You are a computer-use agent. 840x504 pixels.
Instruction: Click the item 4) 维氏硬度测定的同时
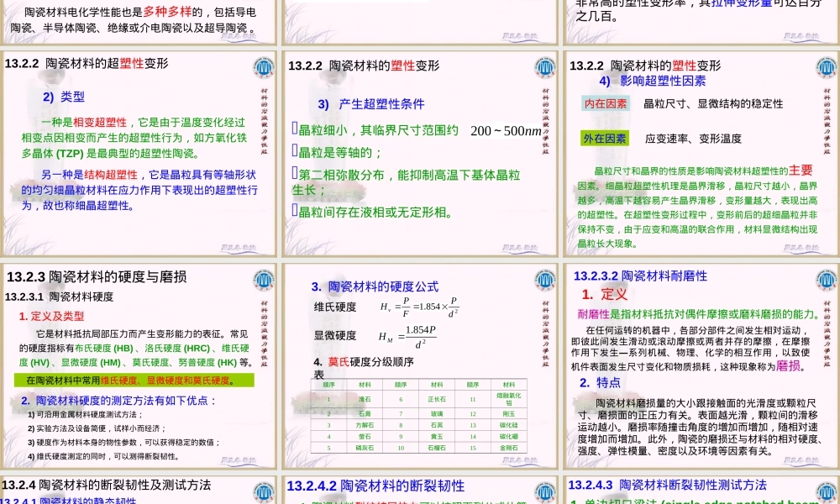click(103, 456)
